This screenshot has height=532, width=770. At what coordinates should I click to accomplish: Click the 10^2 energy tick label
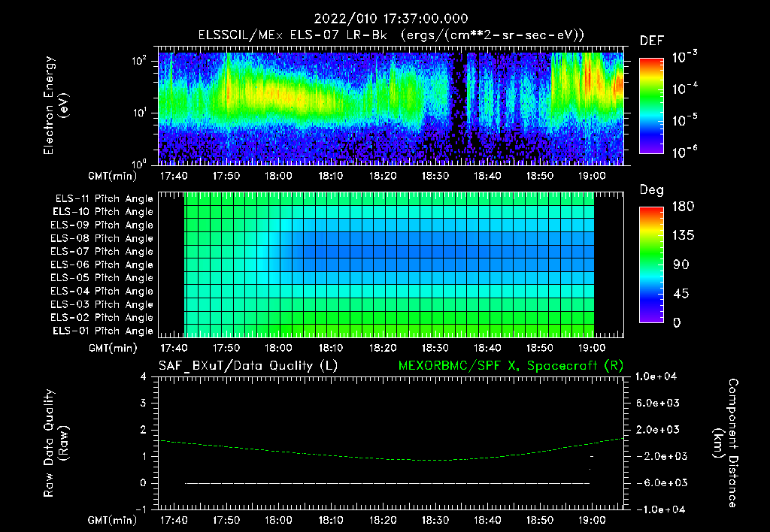(x=139, y=61)
